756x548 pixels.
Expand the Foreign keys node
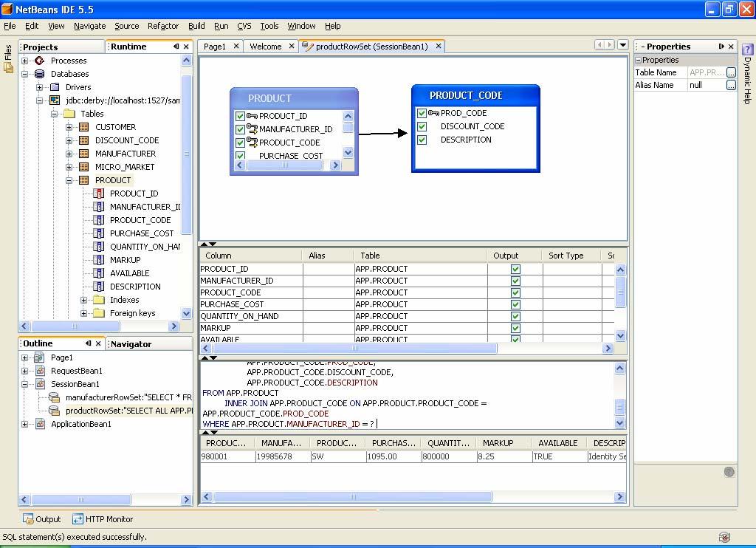coord(84,314)
